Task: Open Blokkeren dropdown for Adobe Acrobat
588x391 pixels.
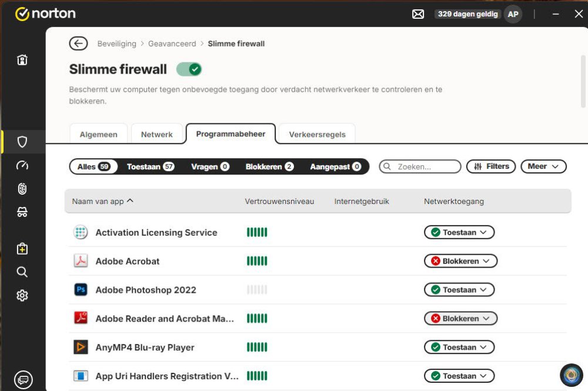Action: (460, 261)
